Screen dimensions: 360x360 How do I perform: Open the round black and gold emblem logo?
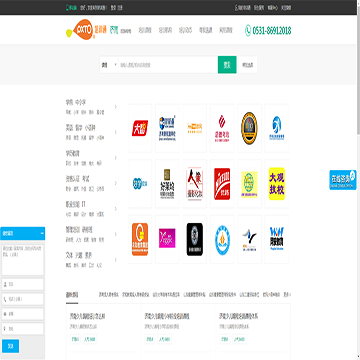[x=249, y=128]
